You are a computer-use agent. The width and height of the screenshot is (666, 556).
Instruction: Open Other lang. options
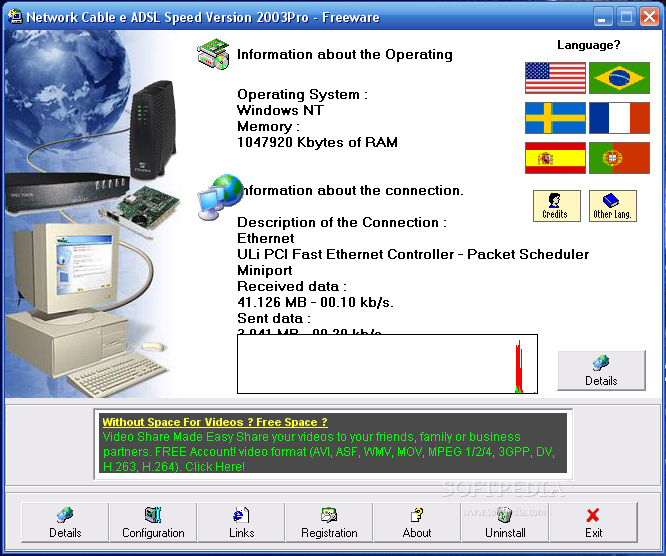click(x=612, y=206)
